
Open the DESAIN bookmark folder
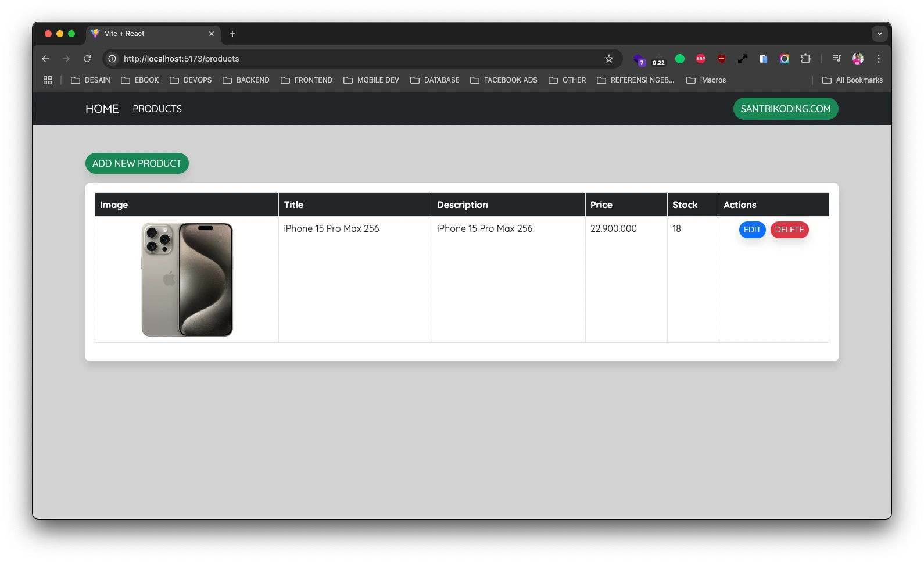91,80
